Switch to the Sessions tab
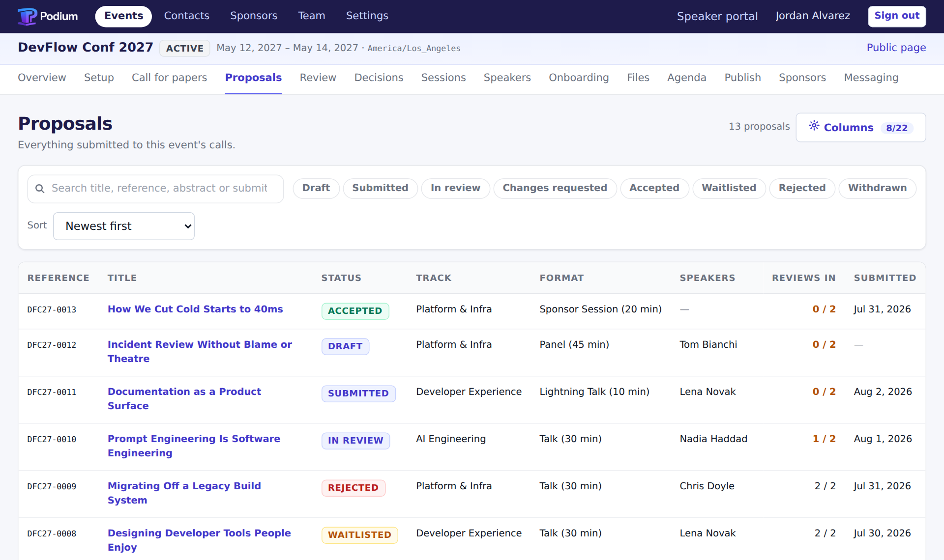The image size is (944, 560). [443, 78]
